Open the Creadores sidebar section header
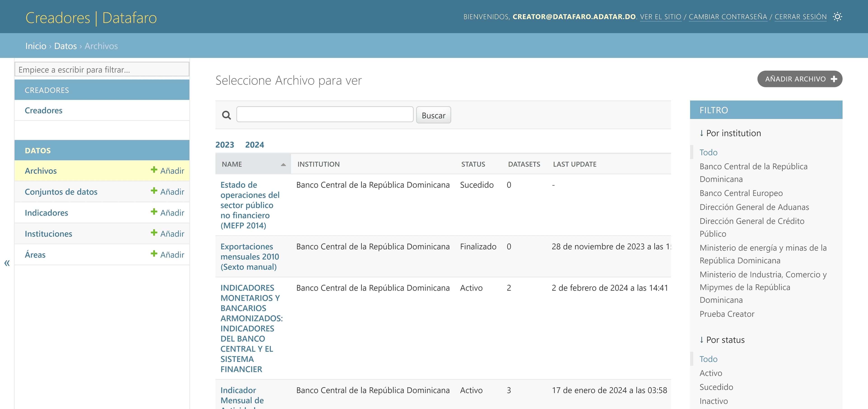868x409 pixels. coord(47,90)
